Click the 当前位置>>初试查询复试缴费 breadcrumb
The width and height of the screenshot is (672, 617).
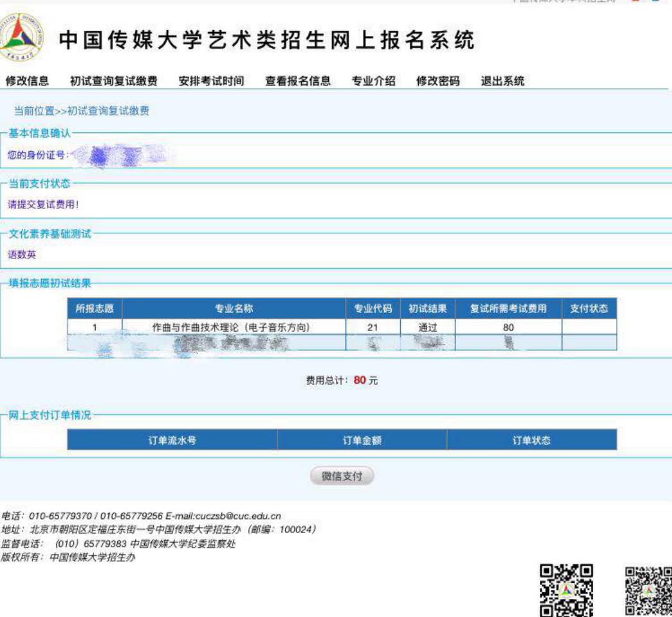(81, 111)
